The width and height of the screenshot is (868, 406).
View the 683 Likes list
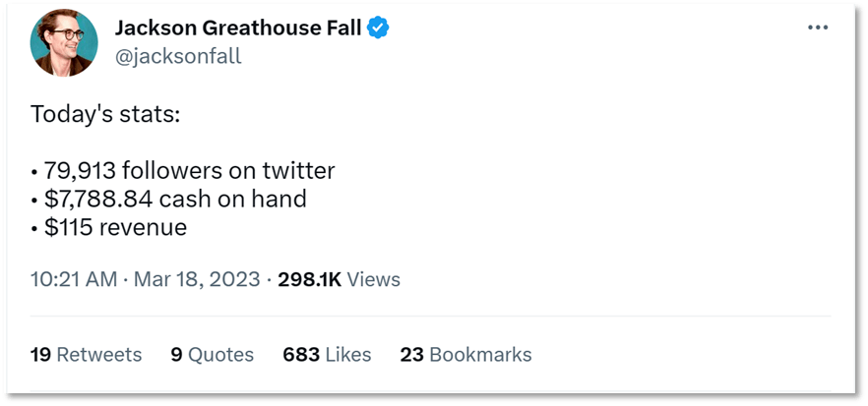coord(324,355)
